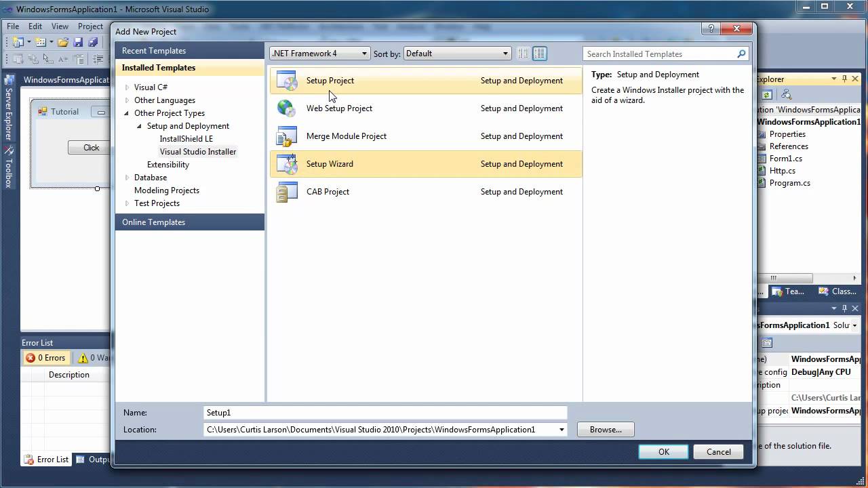Click the Add New Item toolbar icon
Viewport: 868px width, 488px height.
(x=41, y=42)
